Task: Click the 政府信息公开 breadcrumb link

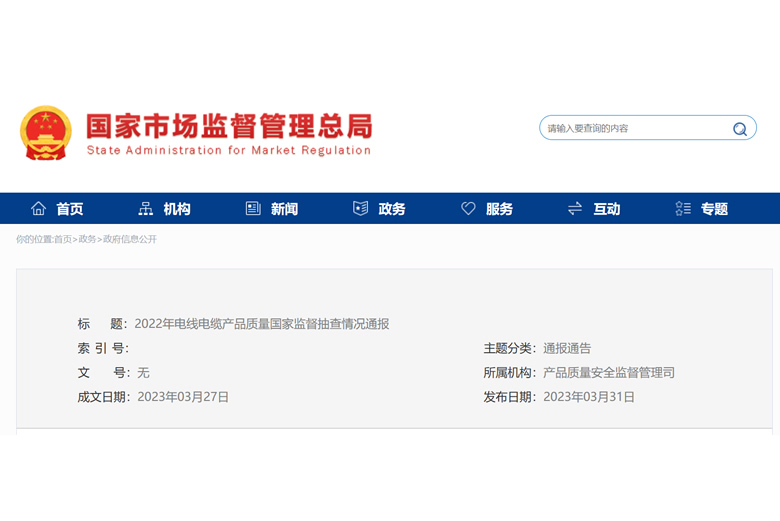Action: (130, 239)
